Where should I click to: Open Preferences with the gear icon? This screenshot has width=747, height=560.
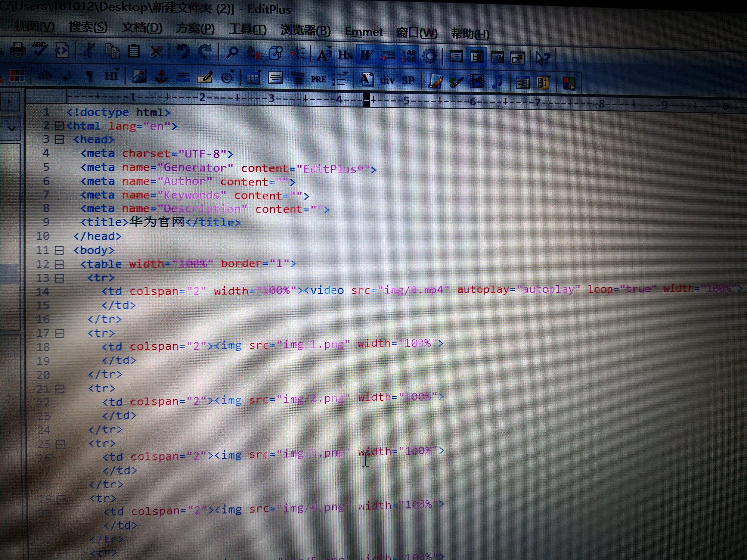(430, 56)
